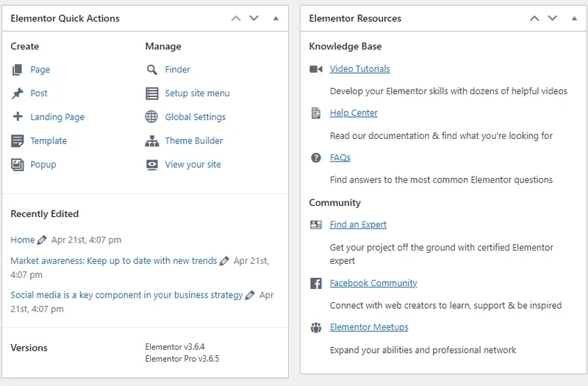Create a new Landing Page
Viewport: 588px width, 386px height.
tap(57, 117)
